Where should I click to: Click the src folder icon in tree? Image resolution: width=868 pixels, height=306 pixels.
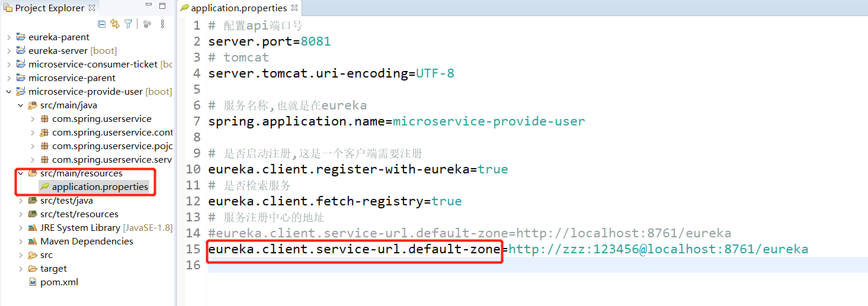[x=33, y=255]
